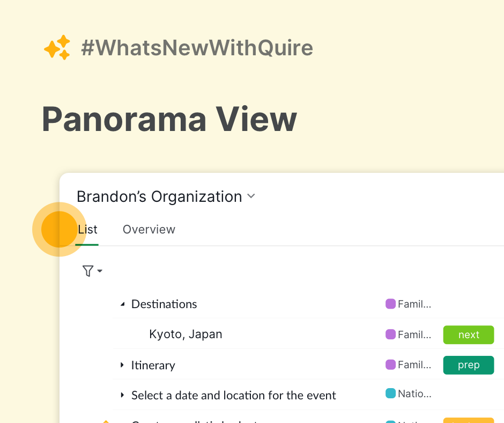Click the #WhatsNewWithQuire hashtag text
The height and width of the screenshot is (423, 504).
(197, 48)
